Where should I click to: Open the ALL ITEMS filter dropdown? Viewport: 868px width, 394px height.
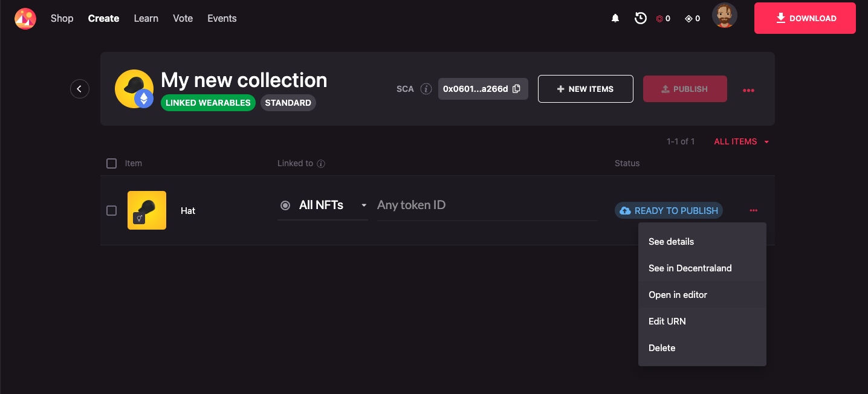741,141
